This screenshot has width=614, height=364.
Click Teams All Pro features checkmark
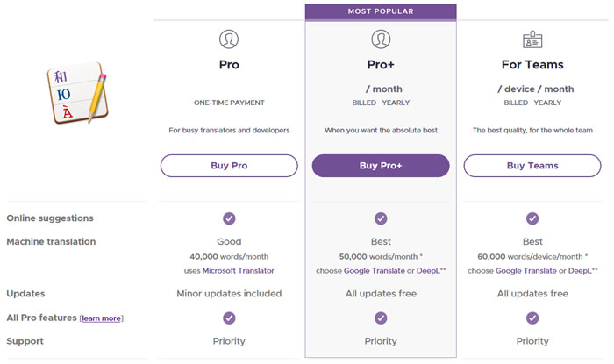pos(532,318)
